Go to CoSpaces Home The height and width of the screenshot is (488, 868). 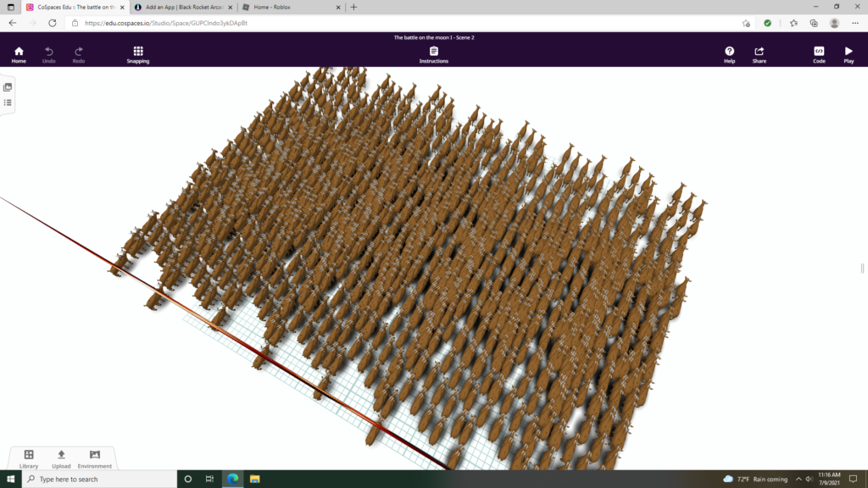pyautogui.click(x=19, y=55)
